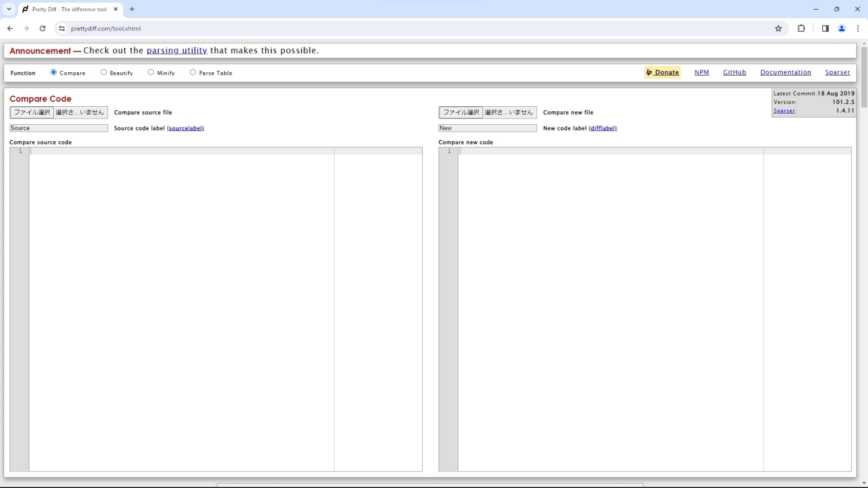Viewport: 868px width, 488px height.
Task: Expand the tab search dropdown arrow
Action: point(9,9)
